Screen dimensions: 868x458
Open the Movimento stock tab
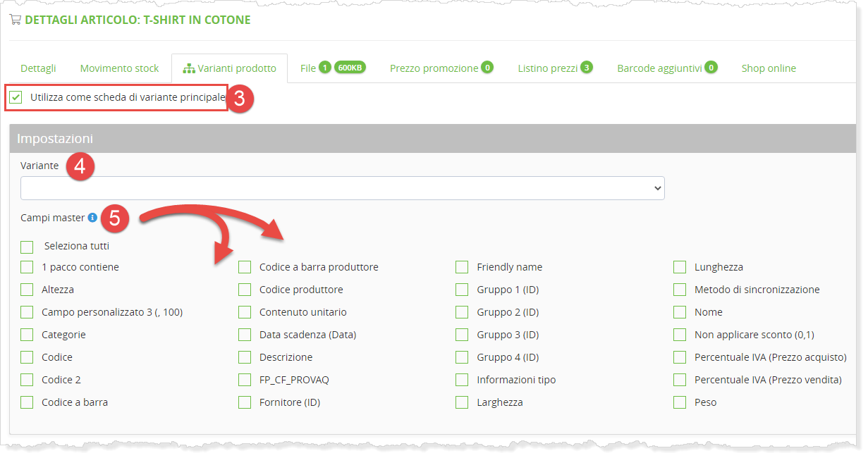(119, 68)
